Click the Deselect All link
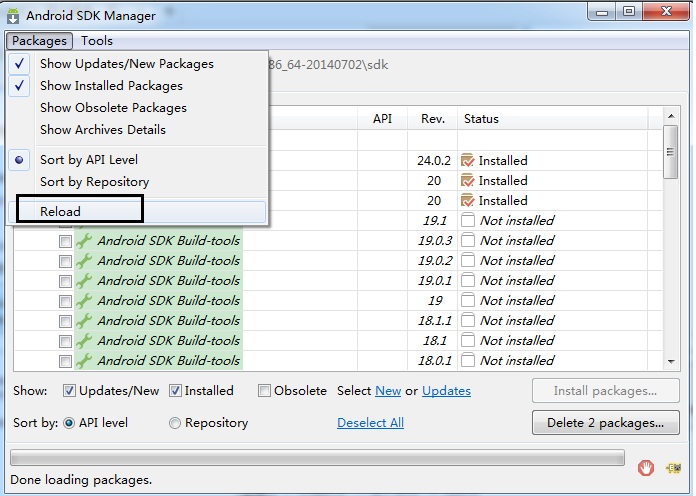 point(371,423)
